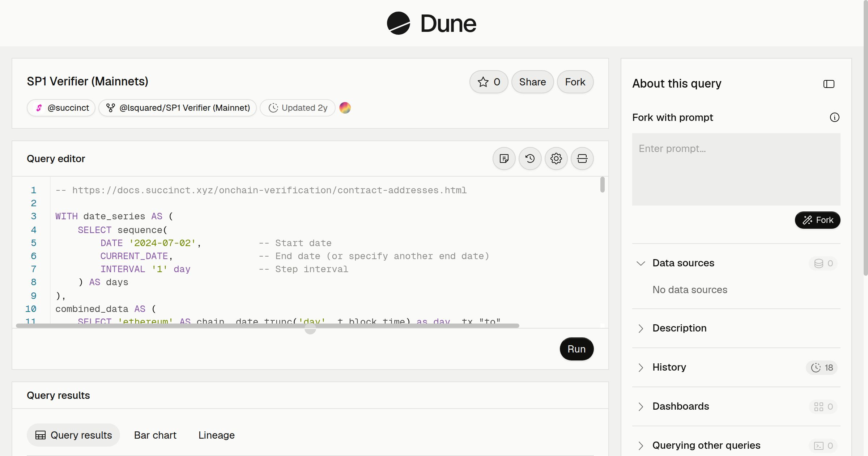Click the editor horizontal scrollbar
Viewport: 868px width, 456px height.
[268, 326]
